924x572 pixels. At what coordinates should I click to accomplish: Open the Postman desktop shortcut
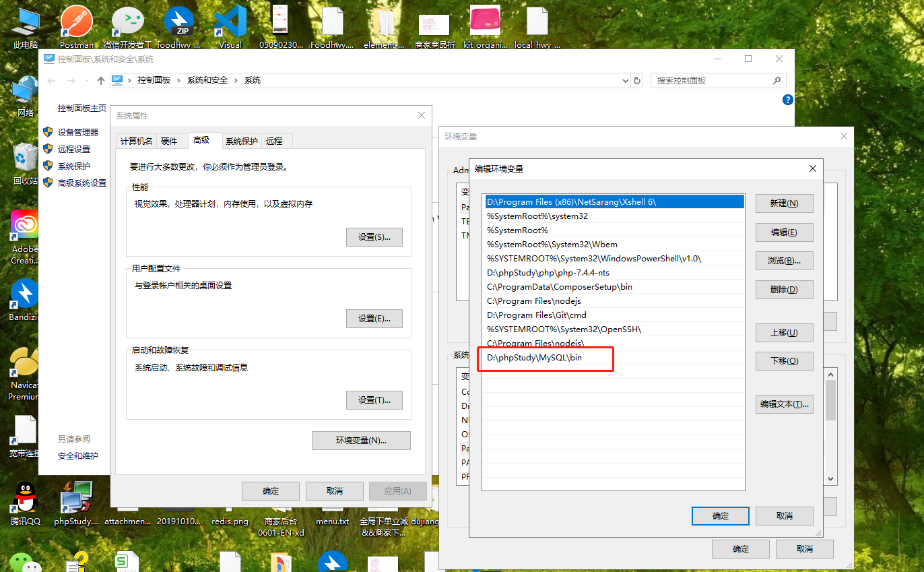click(x=77, y=26)
